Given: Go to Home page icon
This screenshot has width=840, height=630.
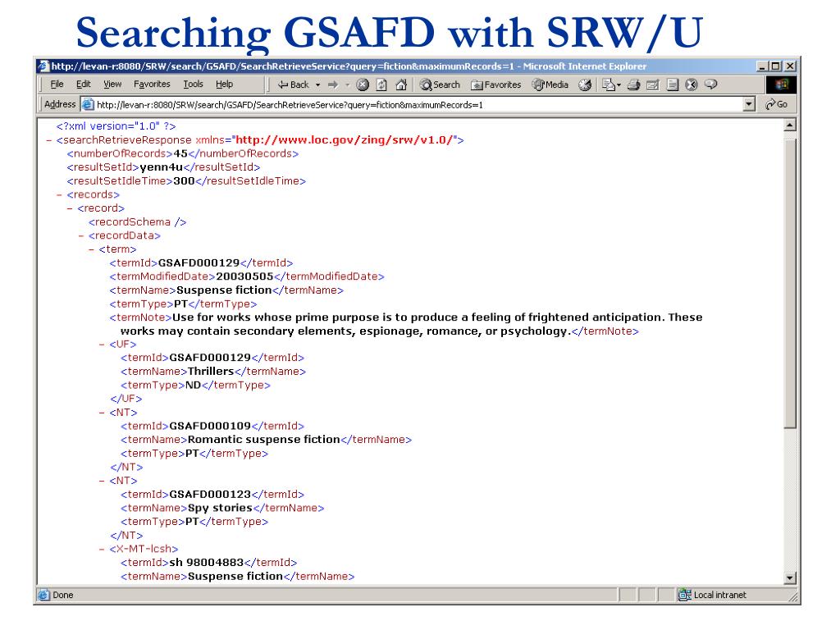Looking at the screenshot, I should 400,84.
